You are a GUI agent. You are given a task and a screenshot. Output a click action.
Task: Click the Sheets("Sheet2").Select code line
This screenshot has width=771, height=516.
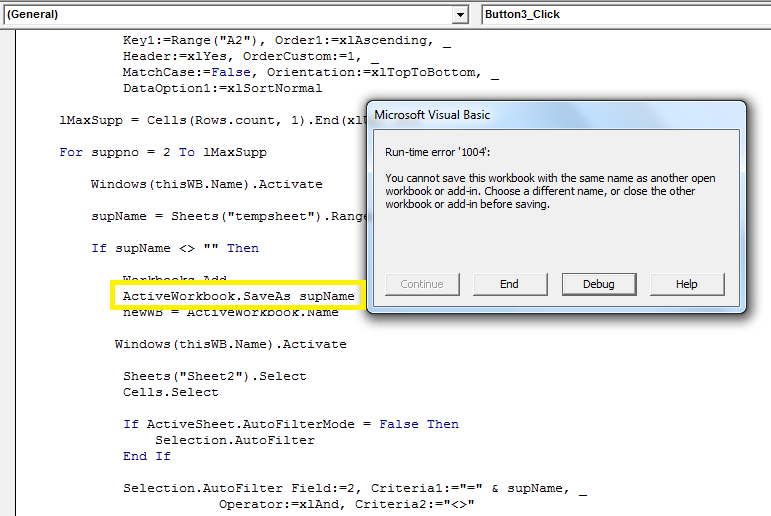(214, 376)
